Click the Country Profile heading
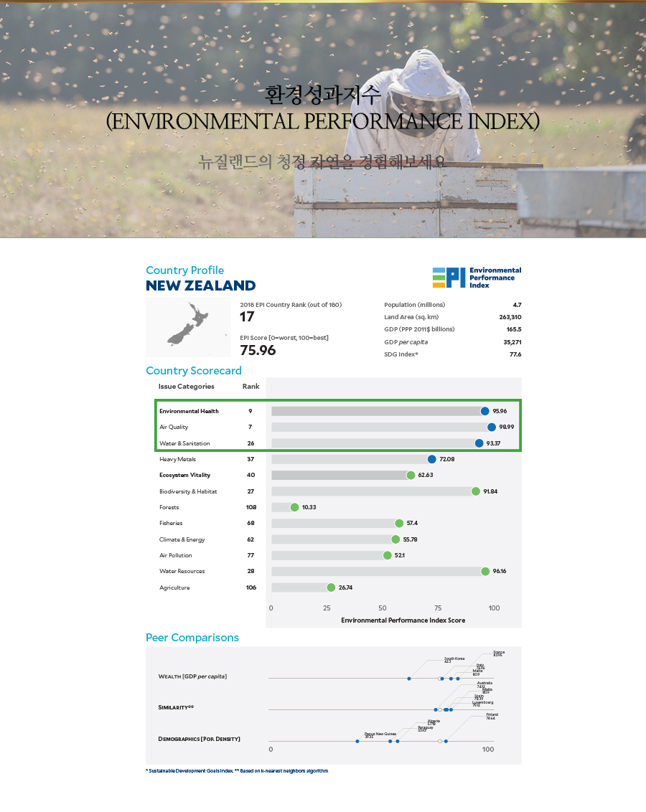 [184, 270]
